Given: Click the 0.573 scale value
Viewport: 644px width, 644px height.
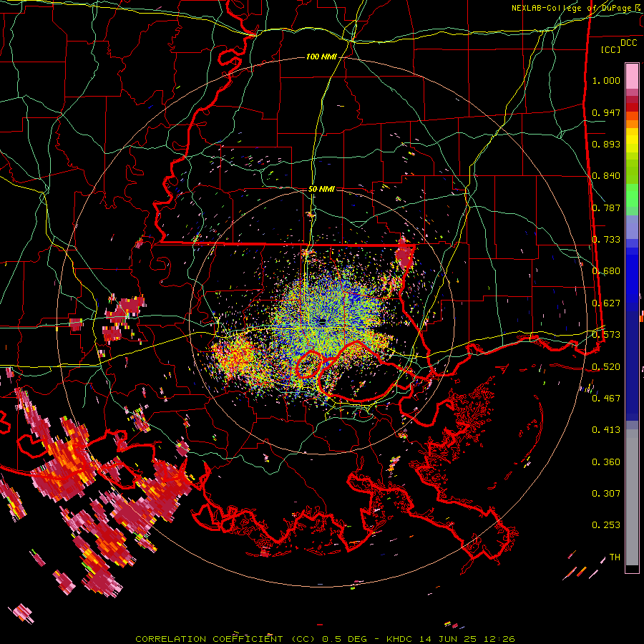Looking at the screenshot, I should [x=606, y=335].
